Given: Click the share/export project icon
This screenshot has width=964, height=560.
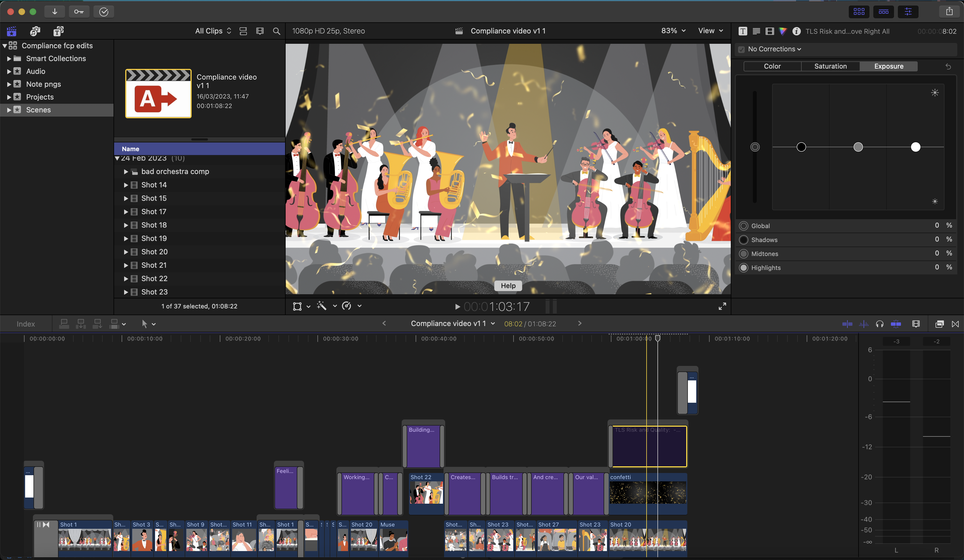Looking at the screenshot, I should pyautogui.click(x=949, y=11).
